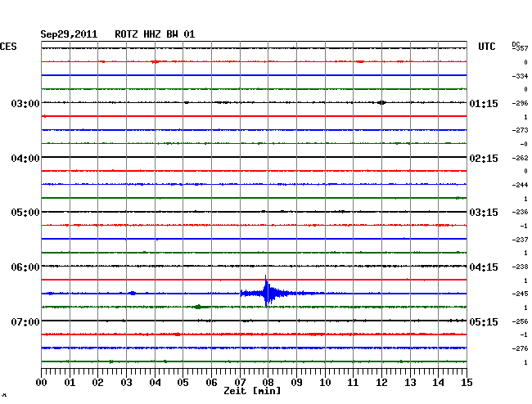This screenshot has height=404, width=532.
Task: Click the DC offset value -357
Action: point(521,48)
